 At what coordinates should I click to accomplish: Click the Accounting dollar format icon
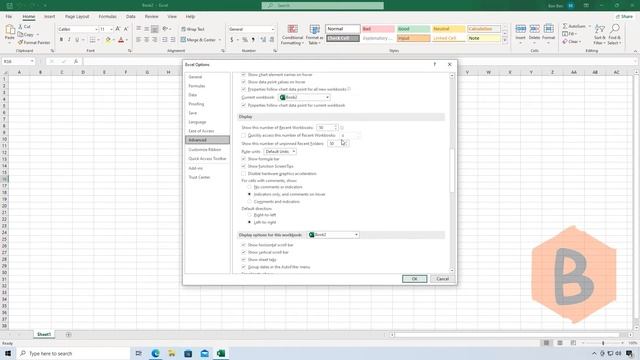[x=232, y=40]
